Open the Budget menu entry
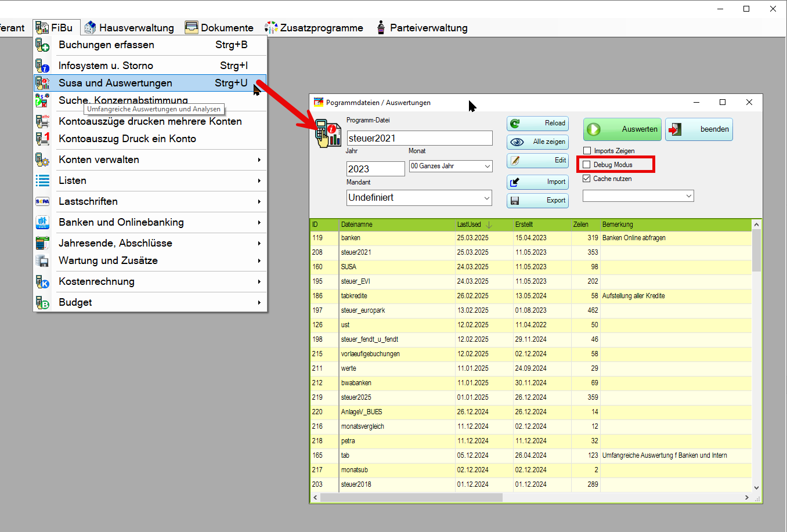 [150, 302]
